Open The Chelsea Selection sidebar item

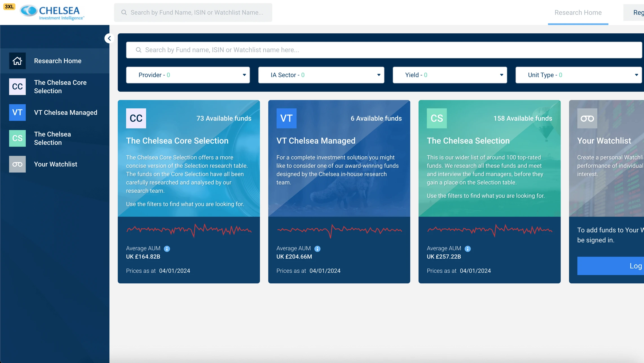click(55, 138)
